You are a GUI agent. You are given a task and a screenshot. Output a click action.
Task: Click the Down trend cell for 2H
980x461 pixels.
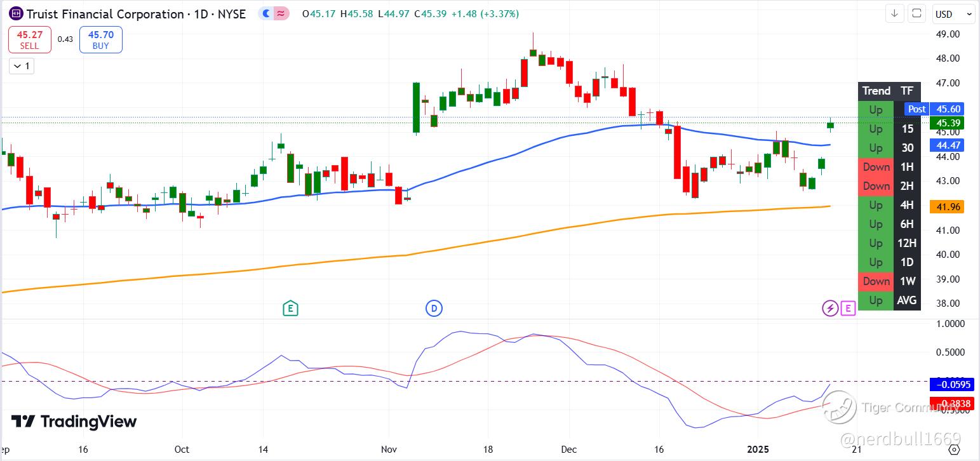pos(876,186)
